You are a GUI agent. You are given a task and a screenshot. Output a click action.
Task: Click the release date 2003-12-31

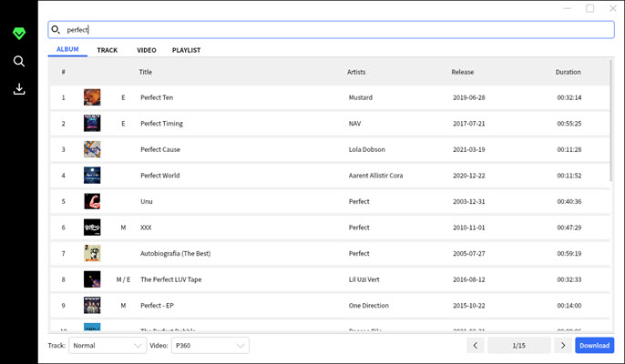click(x=468, y=201)
